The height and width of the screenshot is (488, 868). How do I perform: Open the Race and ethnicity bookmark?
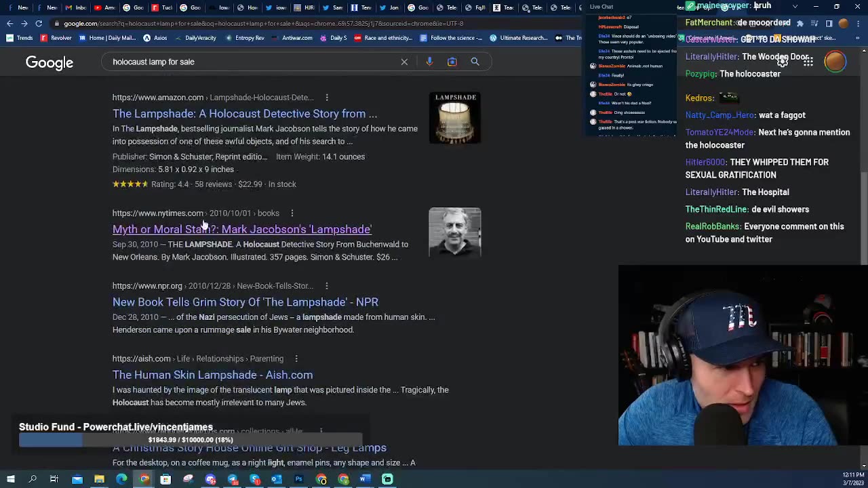[383, 38]
